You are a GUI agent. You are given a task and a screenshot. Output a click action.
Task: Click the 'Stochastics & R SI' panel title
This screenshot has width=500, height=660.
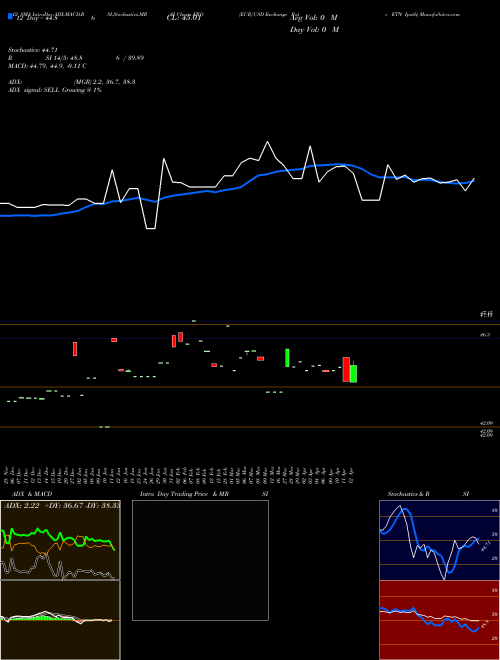coord(428,494)
